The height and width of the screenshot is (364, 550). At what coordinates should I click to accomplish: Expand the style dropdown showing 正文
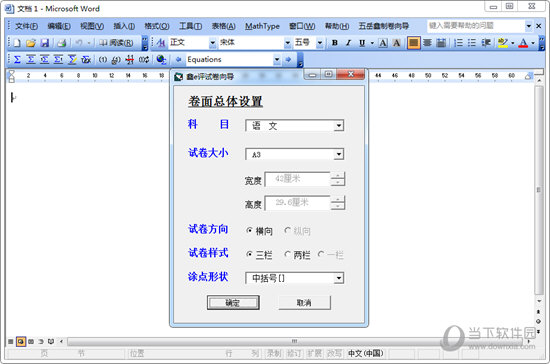213,43
